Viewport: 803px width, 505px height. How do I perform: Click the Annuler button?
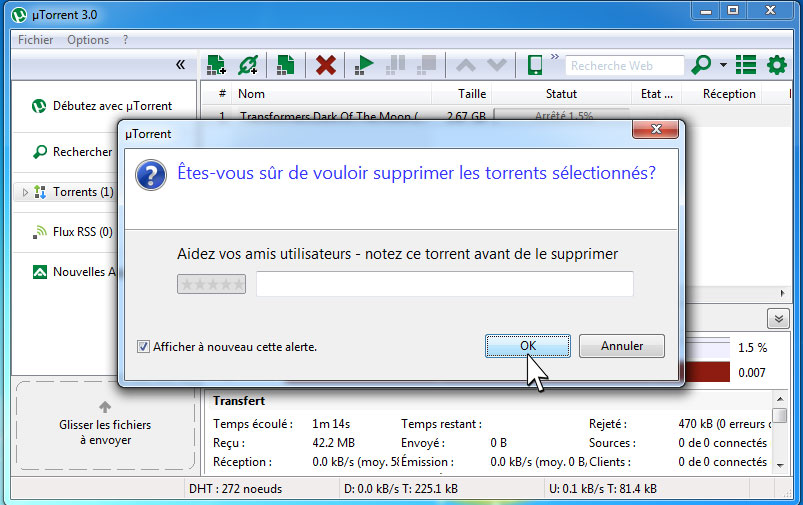point(622,346)
